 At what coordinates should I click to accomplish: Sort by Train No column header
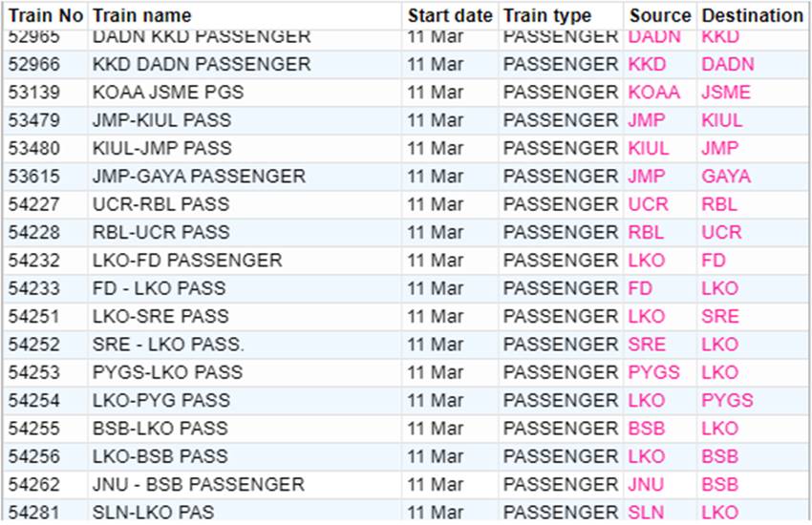[x=46, y=15]
